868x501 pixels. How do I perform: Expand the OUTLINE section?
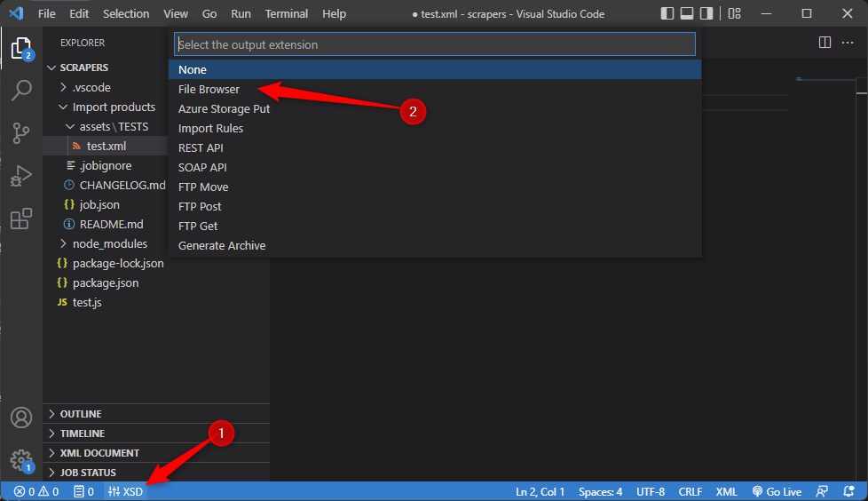coord(156,414)
